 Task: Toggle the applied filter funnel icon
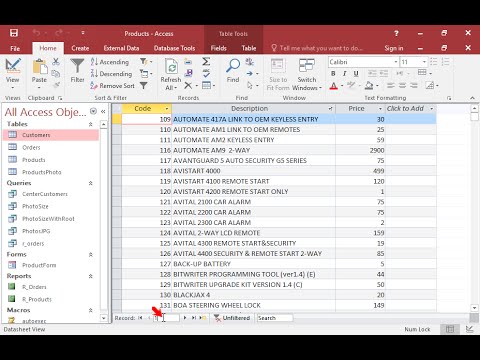[x=144, y=86]
